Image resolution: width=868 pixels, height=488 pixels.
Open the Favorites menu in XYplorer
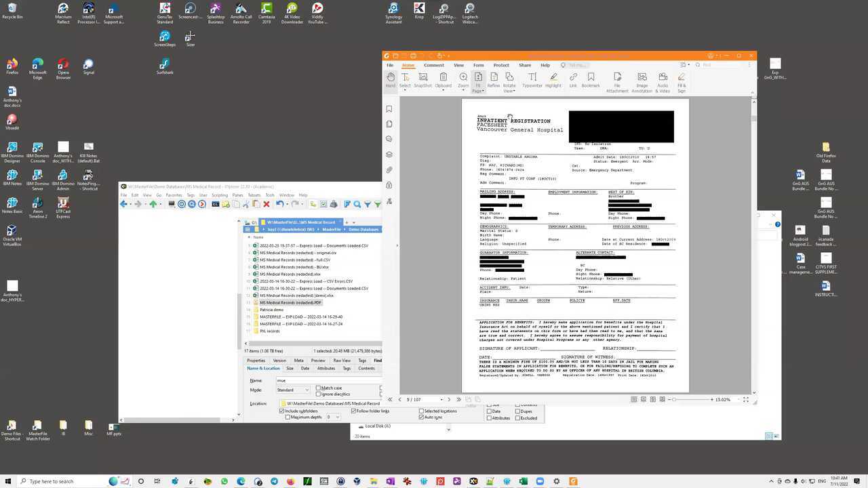[x=174, y=195]
